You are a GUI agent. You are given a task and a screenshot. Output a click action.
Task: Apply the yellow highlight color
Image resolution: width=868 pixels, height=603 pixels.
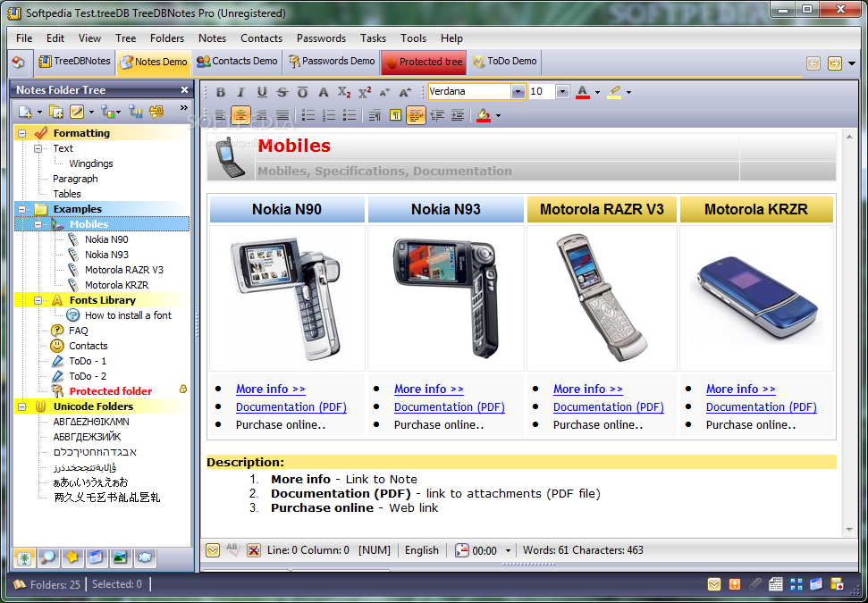pyautogui.click(x=613, y=92)
